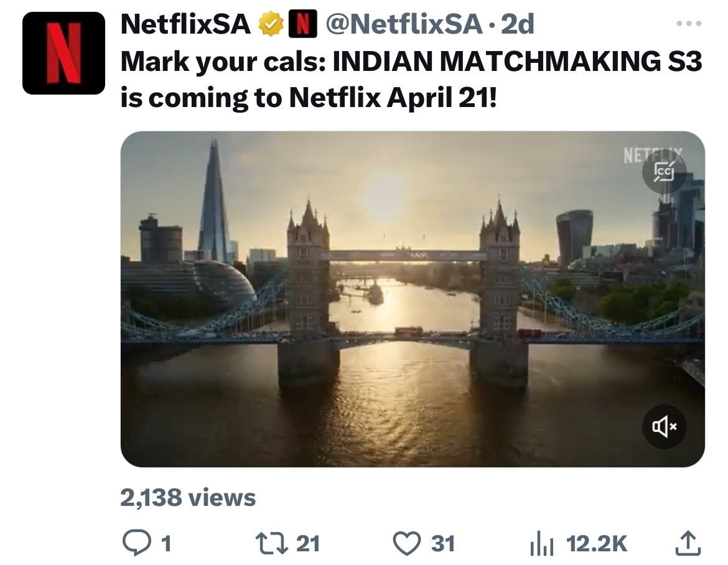
Task: Click the like count 31
Action: click(442, 543)
